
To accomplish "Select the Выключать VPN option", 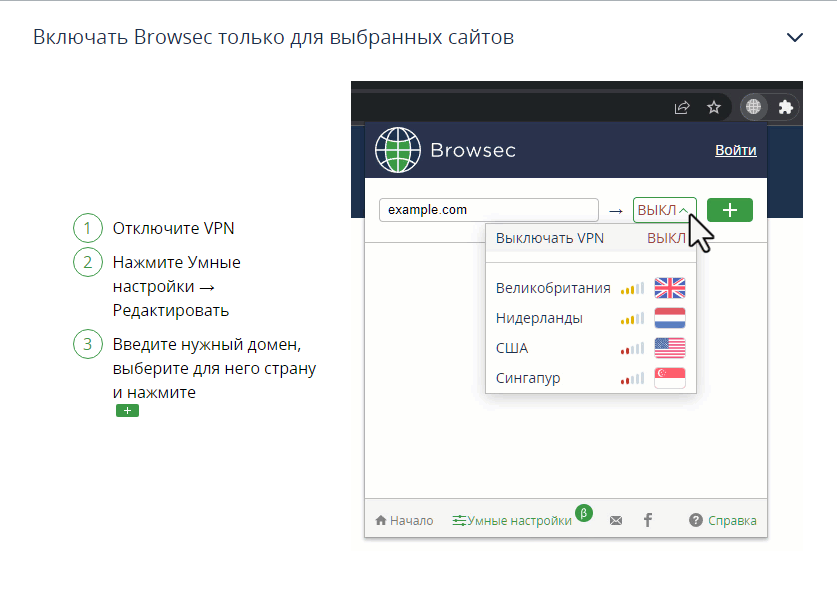I will coord(591,238).
